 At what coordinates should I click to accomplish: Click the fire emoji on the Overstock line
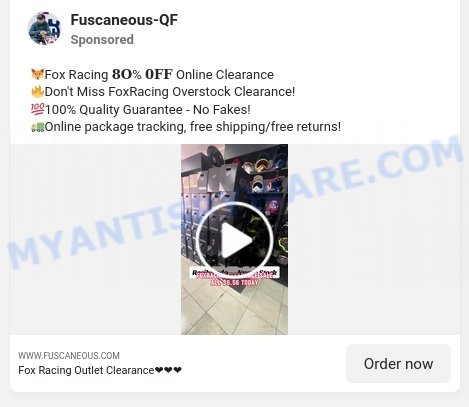[37, 91]
